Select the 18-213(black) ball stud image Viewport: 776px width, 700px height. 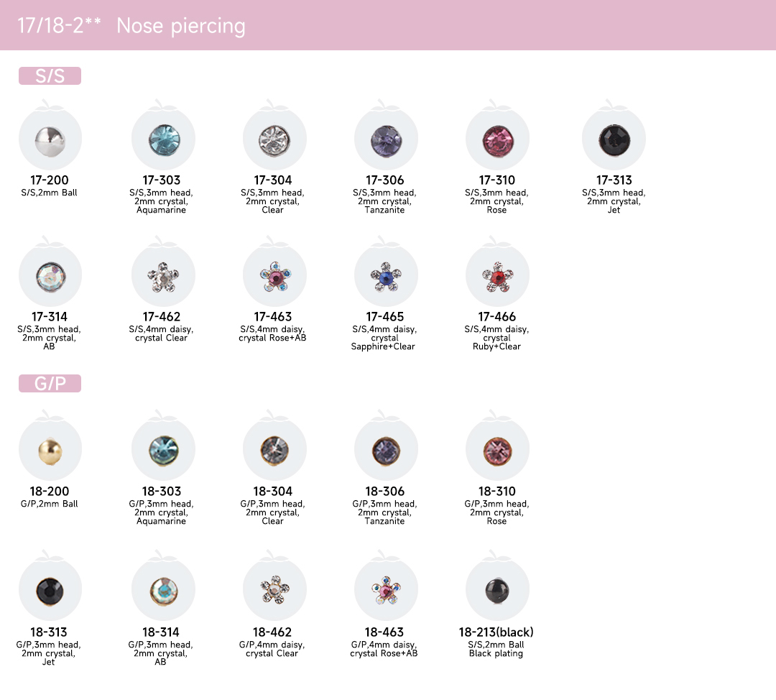[497, 589]
